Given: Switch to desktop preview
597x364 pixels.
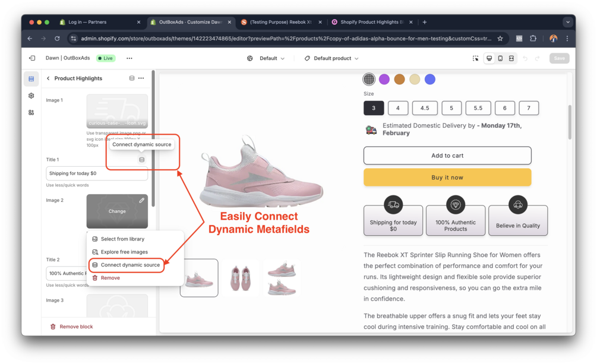Looking at the screenshot, I should 489,58.
